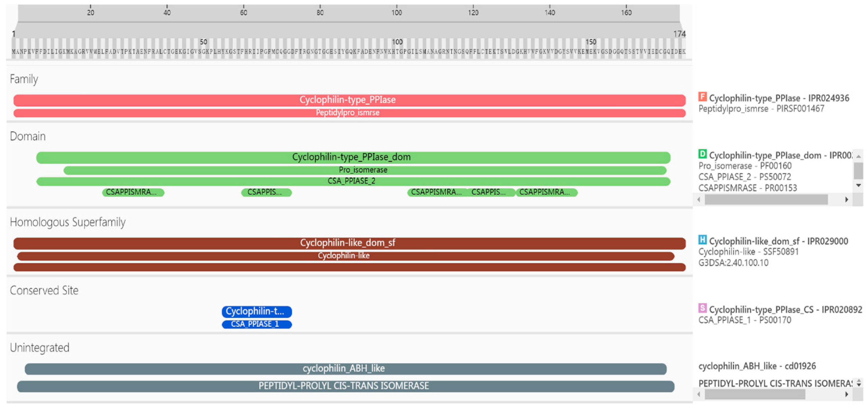
Task: Click the Unintegrated legend stepper arrows
Action: pos(859,383)
